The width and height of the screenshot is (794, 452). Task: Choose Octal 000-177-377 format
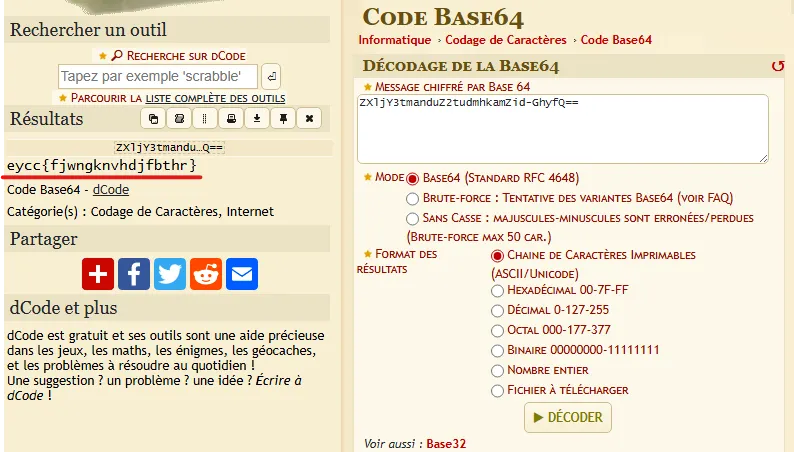pos(497,331)
